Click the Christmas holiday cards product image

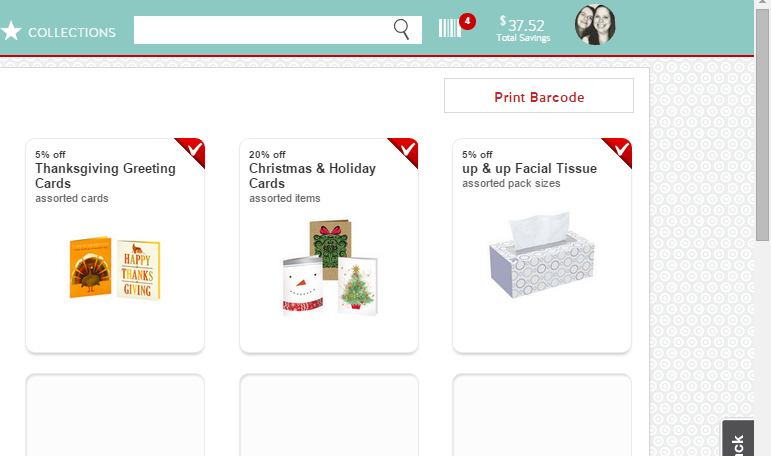click(329, 267)
